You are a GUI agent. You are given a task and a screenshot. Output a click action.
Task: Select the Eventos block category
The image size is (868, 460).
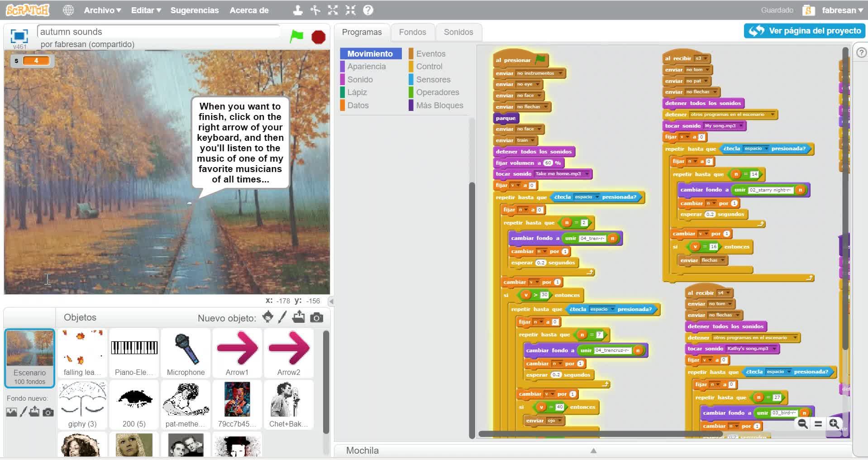click(x=431, y=53)
